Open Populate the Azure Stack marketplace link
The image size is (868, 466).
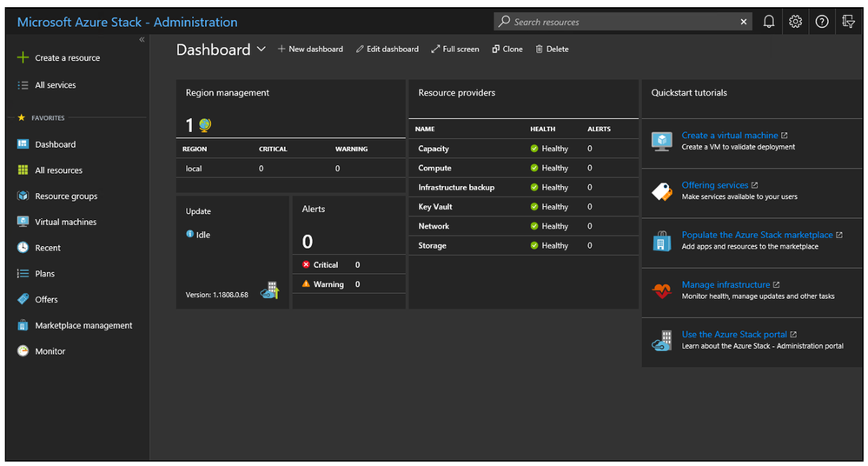point(757,235)
